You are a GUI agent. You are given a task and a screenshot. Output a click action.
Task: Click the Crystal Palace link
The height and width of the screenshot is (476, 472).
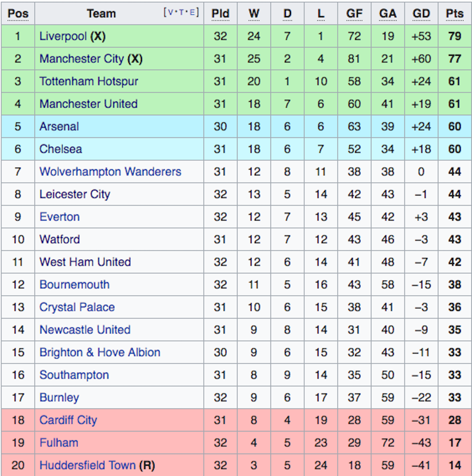[x=77, y=307]
